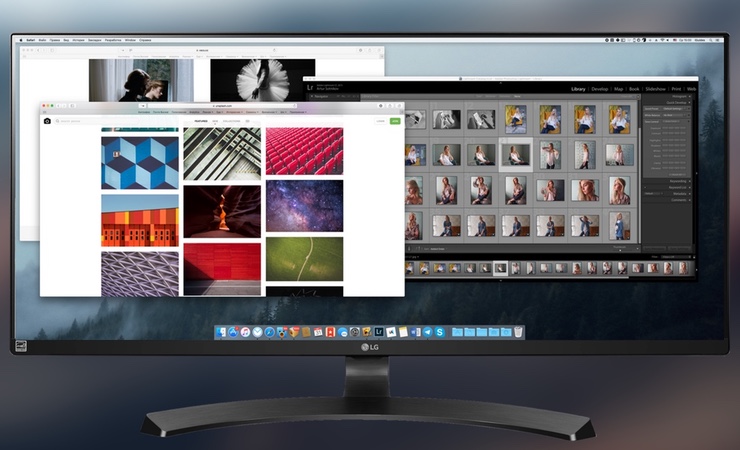Image resolution: width=740 pixels, height=450 pixels.
Task: Open the Trash in the dock
Action: tap(518, 332)
